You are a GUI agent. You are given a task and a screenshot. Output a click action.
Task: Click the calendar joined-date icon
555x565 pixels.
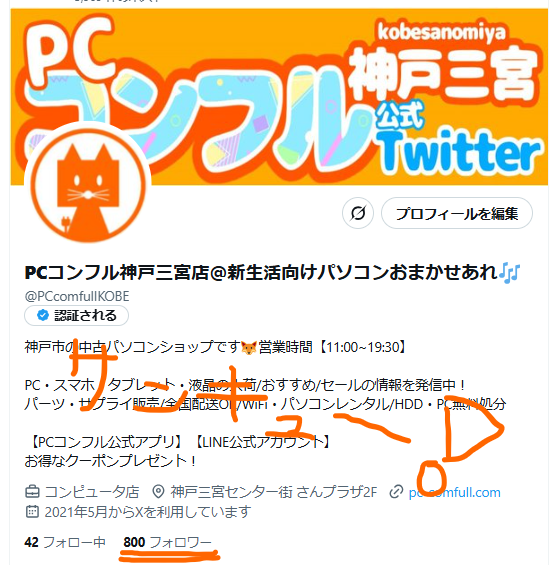(32, 511)
